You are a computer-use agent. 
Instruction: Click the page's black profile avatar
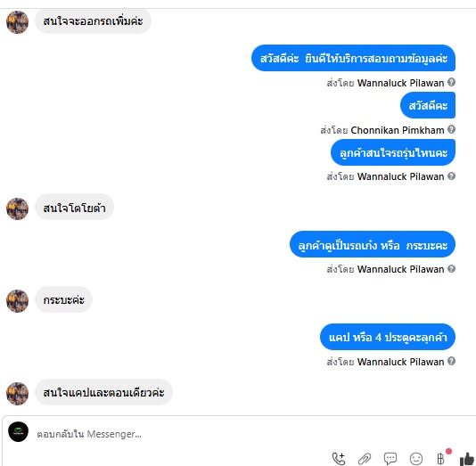click(18, 431)
